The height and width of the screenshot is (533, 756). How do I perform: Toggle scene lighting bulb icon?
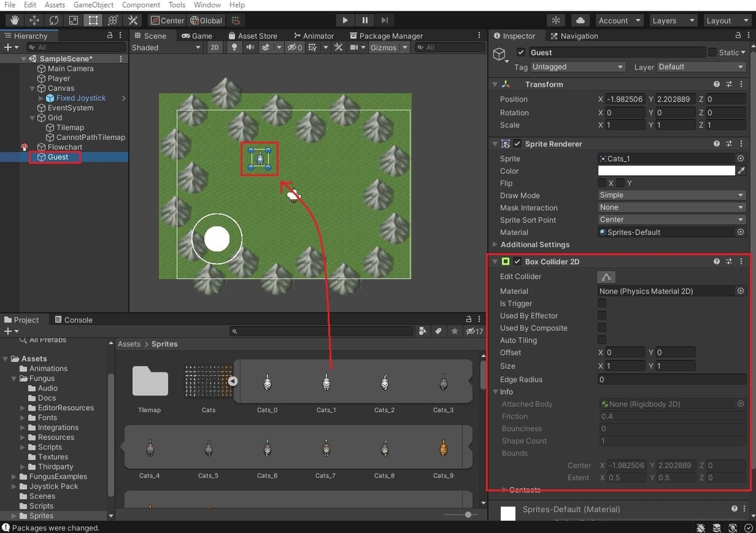tap(234, 47)
